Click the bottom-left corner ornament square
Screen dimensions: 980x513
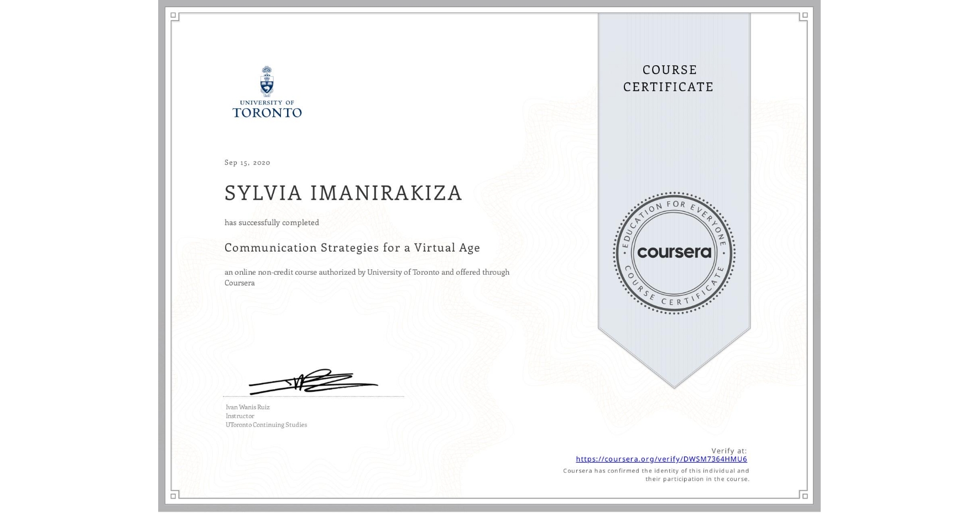[x=174, y=497]
